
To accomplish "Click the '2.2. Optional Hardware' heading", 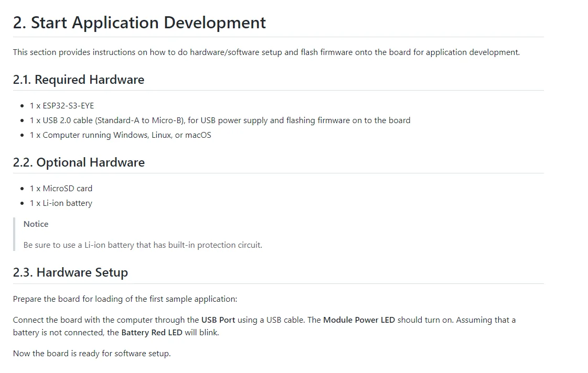I will [x=79, y=162].
